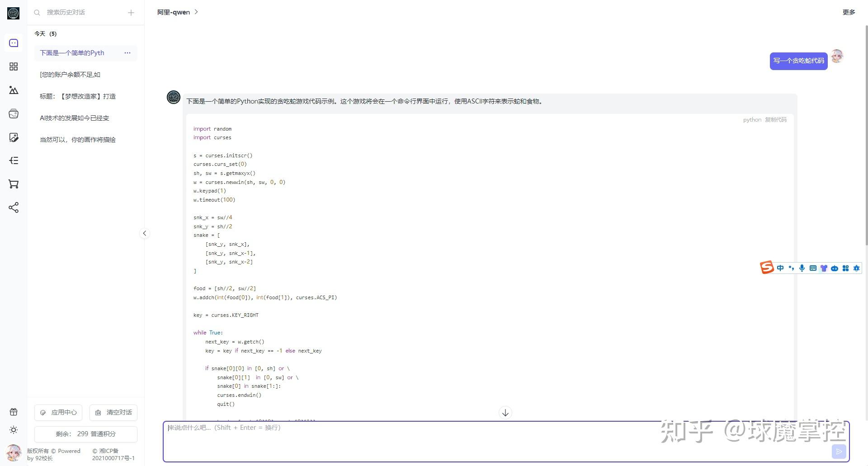Open the [您的账户余额不足,如 conversation
Viewport: 868px width, 466px height.
pyautogui.click(x=86, y=75)
